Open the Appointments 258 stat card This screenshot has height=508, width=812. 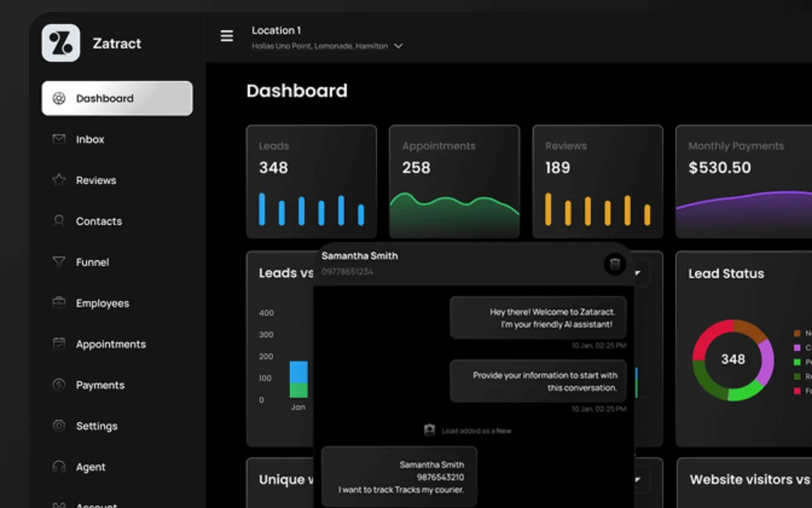454,181
